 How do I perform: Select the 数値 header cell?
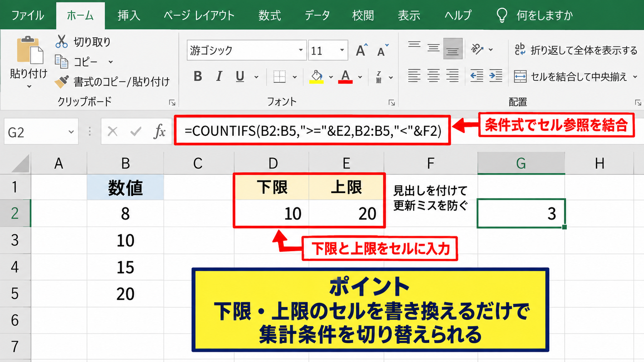pos(126,187)
